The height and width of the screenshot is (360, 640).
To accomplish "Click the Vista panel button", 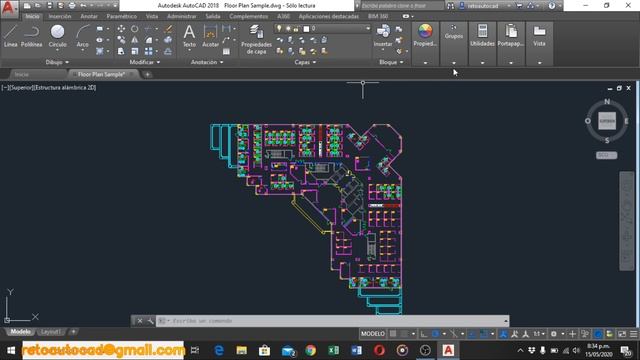I will click(x=539, y=44).
